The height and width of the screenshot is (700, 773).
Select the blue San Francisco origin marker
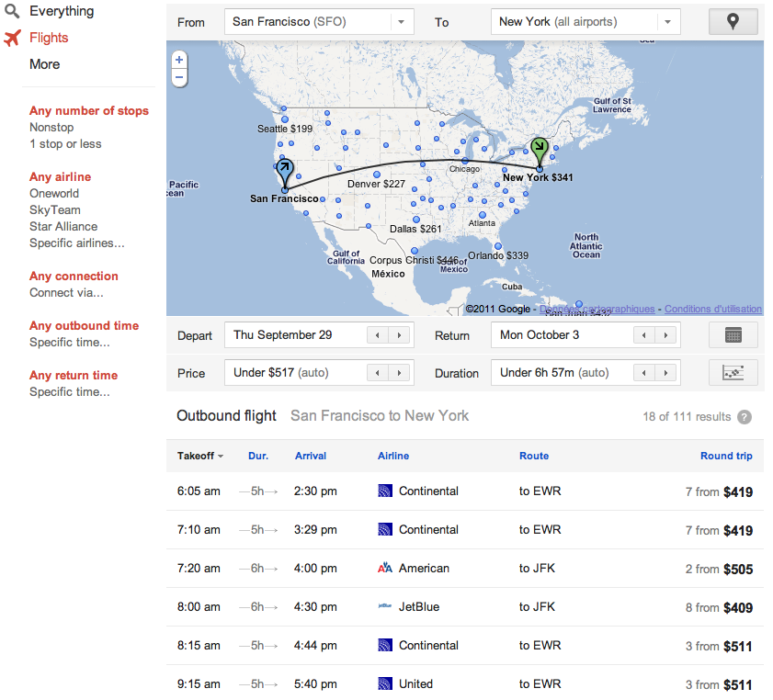[x=284, y=173]
